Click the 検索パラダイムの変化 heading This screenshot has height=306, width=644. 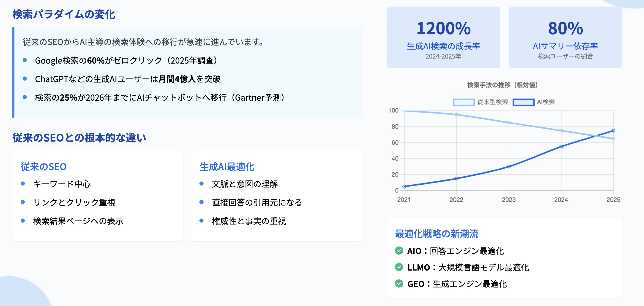click(x=64, y=14)
